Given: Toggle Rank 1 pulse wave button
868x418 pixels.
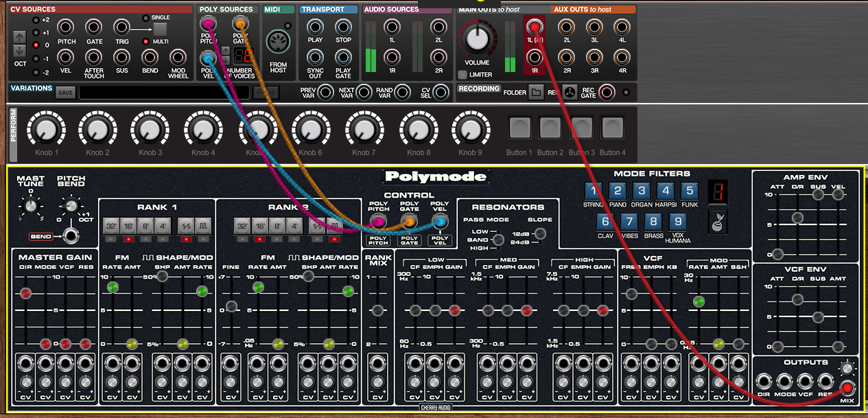Looking at the screenshot, I should coord(202,226).
